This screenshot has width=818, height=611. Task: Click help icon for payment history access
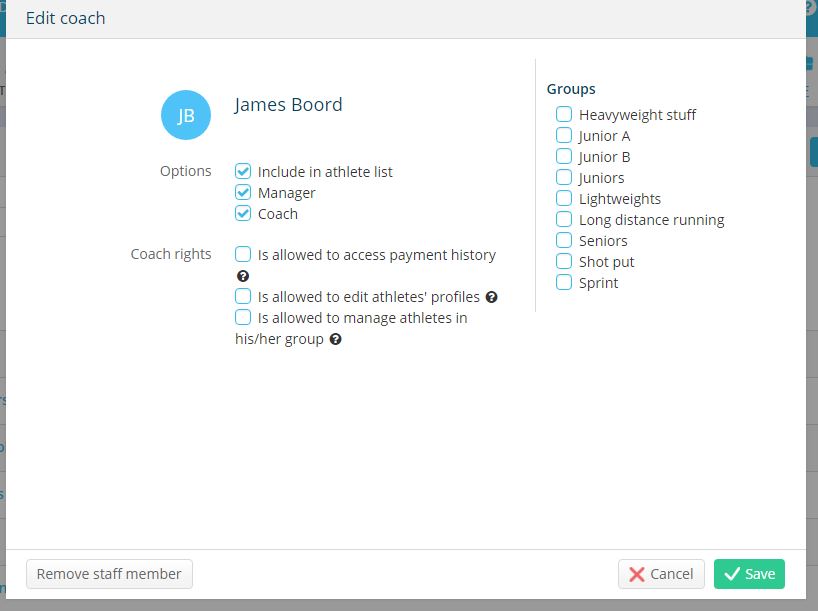point(243,276)
